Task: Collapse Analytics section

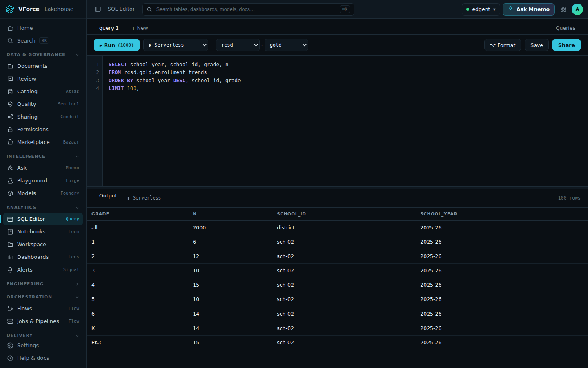Action: [43, 207]
